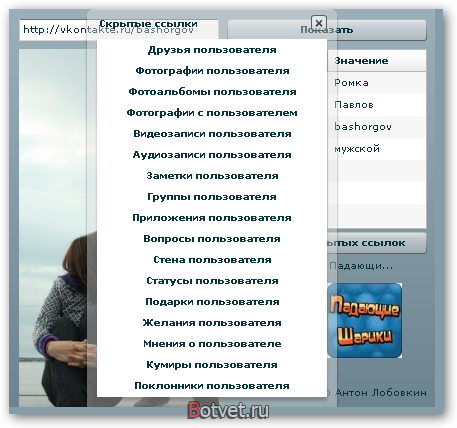The image size is (457, 428).
Task: Open Фотоальбомы пользователя link
Action: point(212,92)
